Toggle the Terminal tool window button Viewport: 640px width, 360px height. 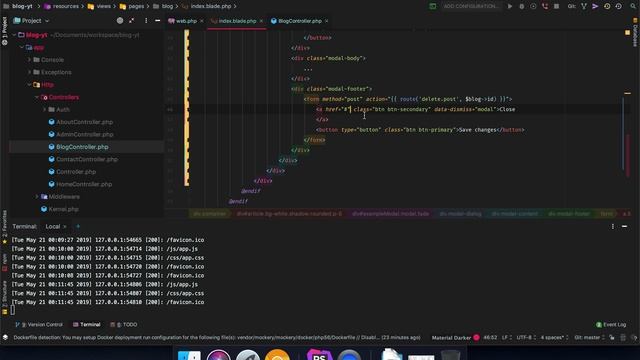87,324
